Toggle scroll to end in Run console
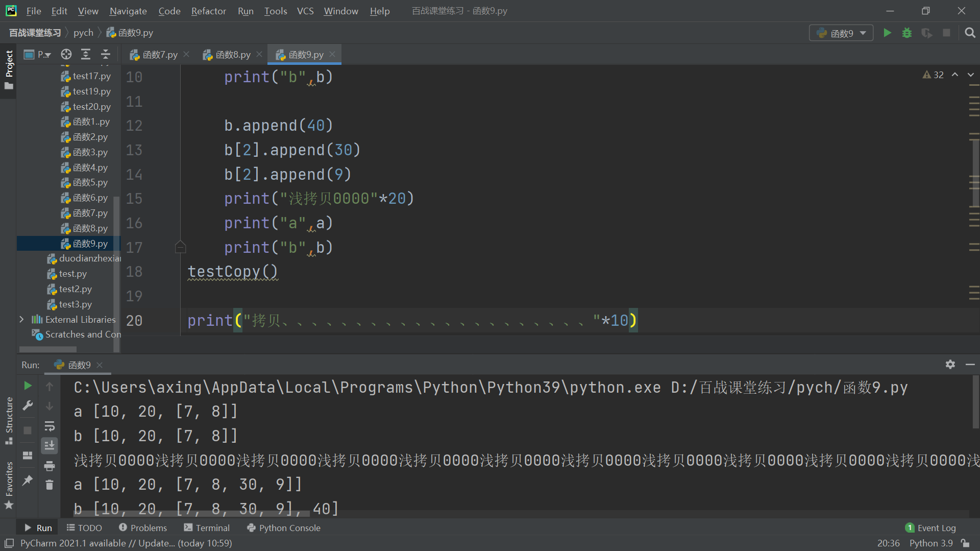Image resolution: width=980 pixels, height=551 pixels. coord(50,446)
